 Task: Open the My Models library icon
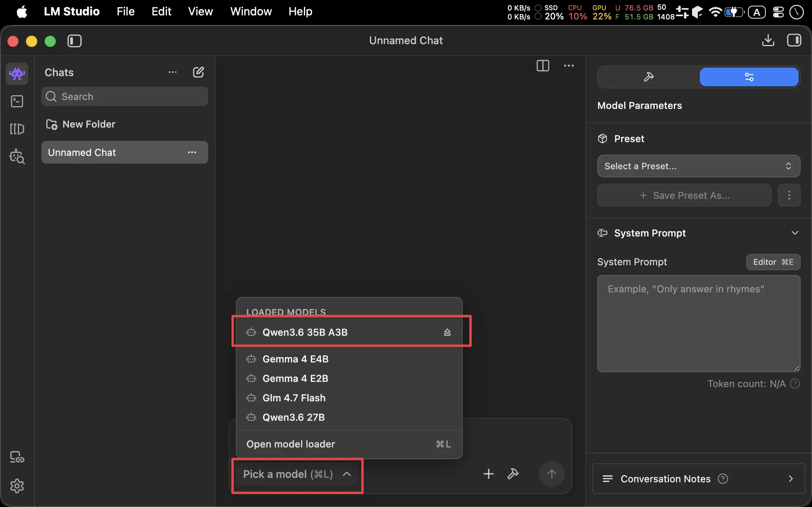[17, 129]
